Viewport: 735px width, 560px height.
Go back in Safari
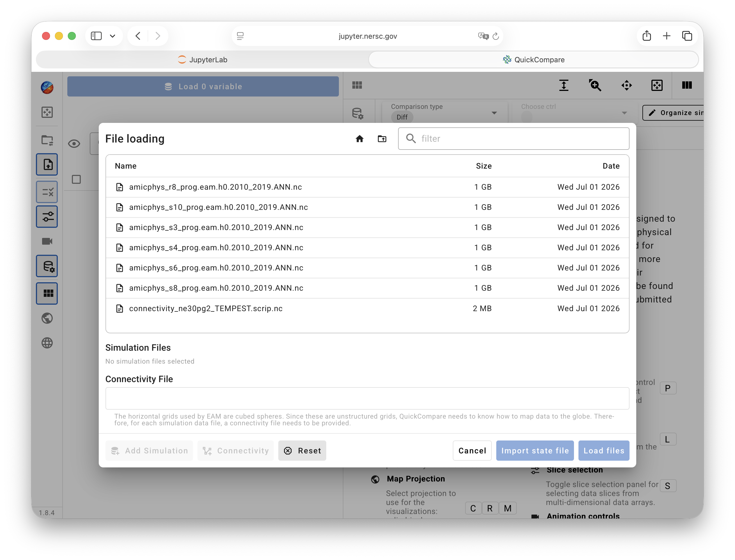138,36
